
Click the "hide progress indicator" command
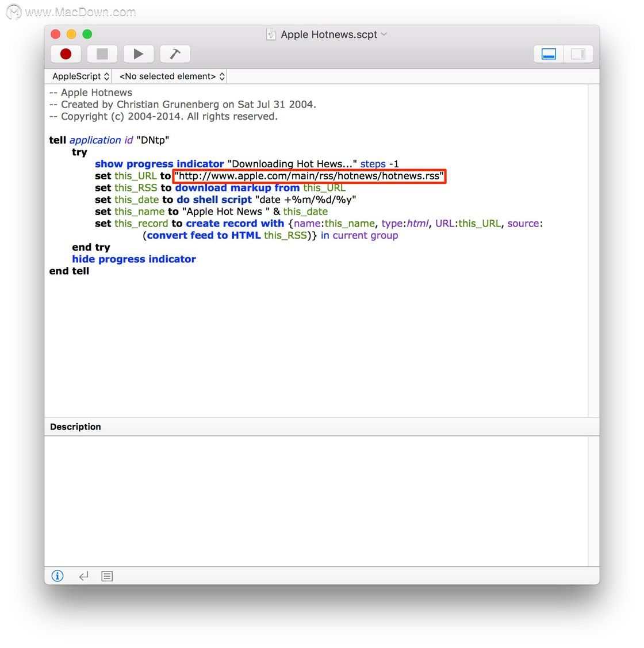[134, 259]
